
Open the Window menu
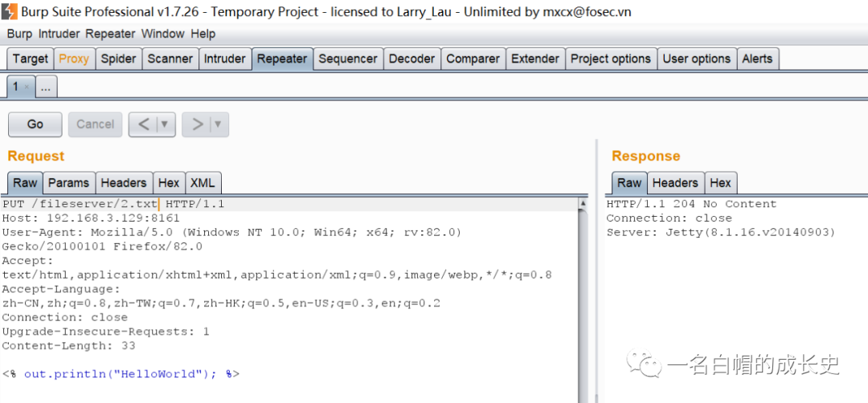tap(162, 34)
